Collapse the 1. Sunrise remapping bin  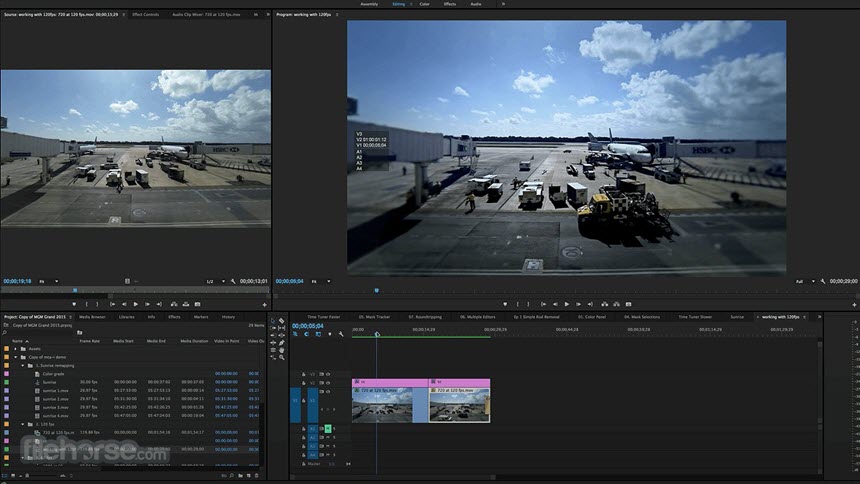coord(22,365)
